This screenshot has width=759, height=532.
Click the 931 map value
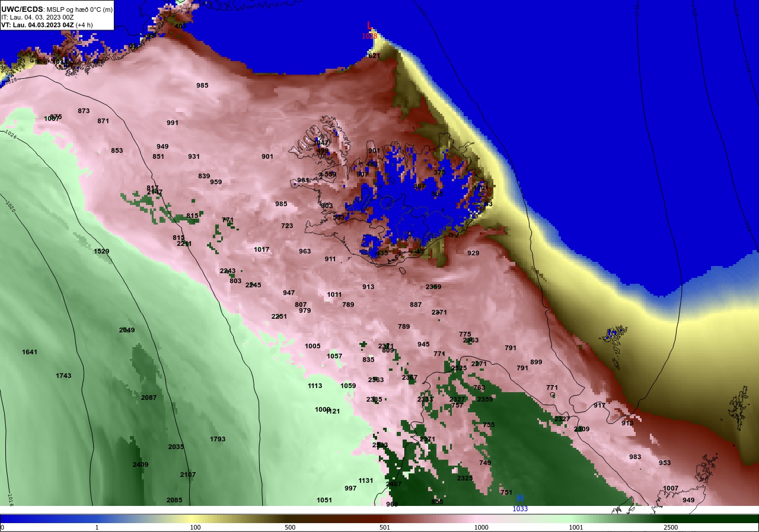[x=194, y=156]
